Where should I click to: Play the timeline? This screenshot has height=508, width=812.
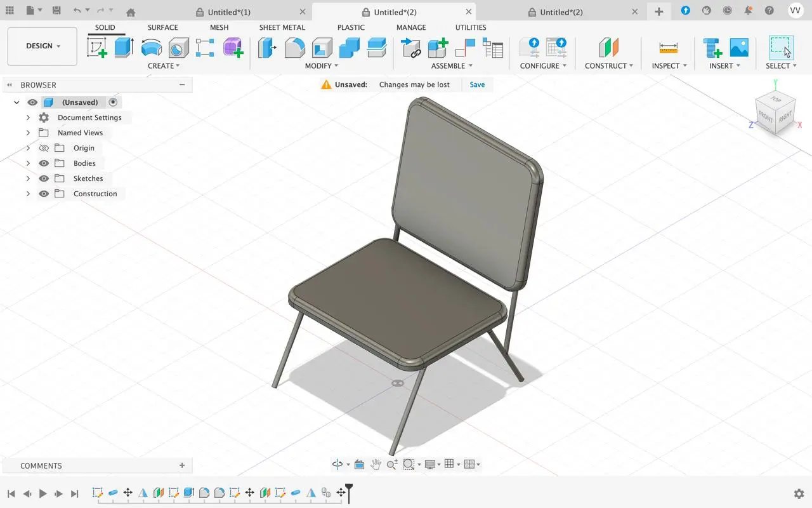pyautogui.click(x=43, y=493)
